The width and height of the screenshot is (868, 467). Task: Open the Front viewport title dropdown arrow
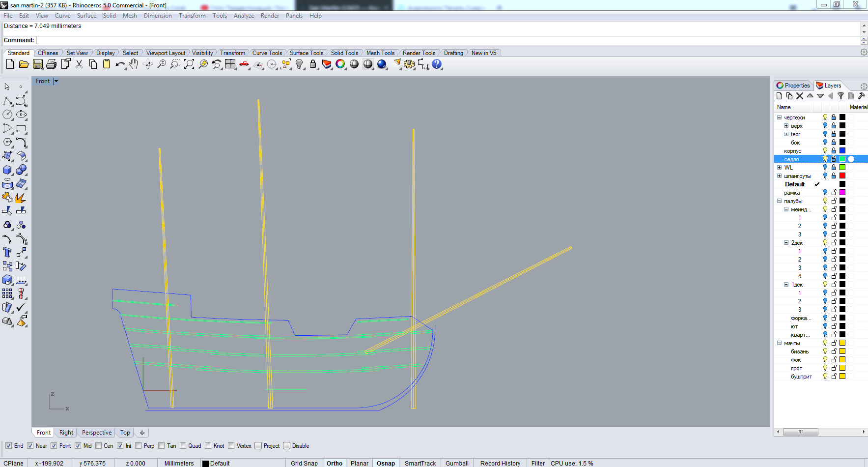click(x=56, y=81)
